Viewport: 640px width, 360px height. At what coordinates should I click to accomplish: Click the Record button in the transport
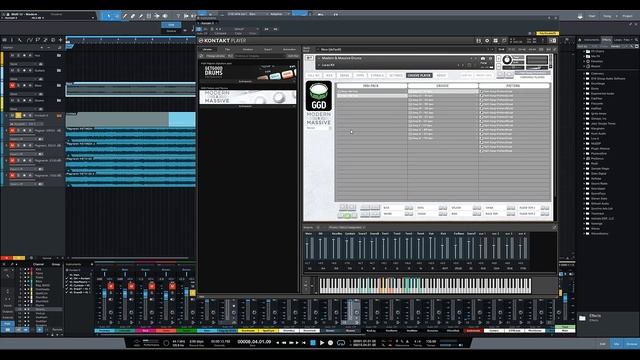tap(331, 343)
